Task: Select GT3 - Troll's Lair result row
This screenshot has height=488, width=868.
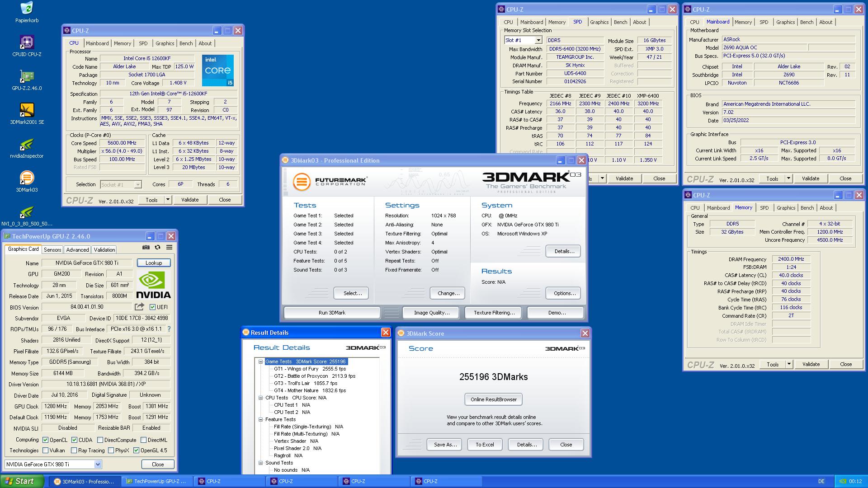Action: tap(305, 383)
